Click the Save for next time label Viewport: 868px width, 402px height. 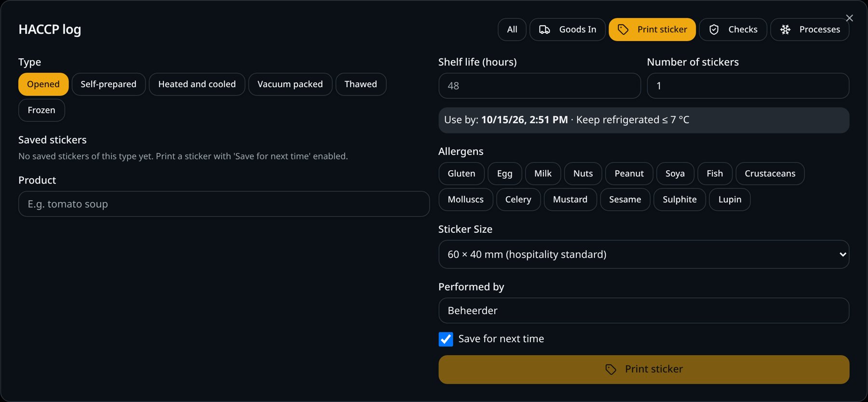click(x=501, y=339)
